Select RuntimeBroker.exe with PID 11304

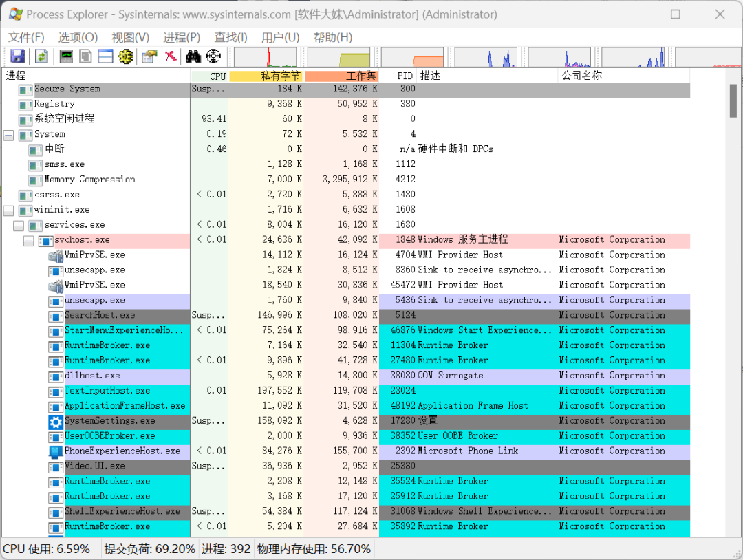107,345
